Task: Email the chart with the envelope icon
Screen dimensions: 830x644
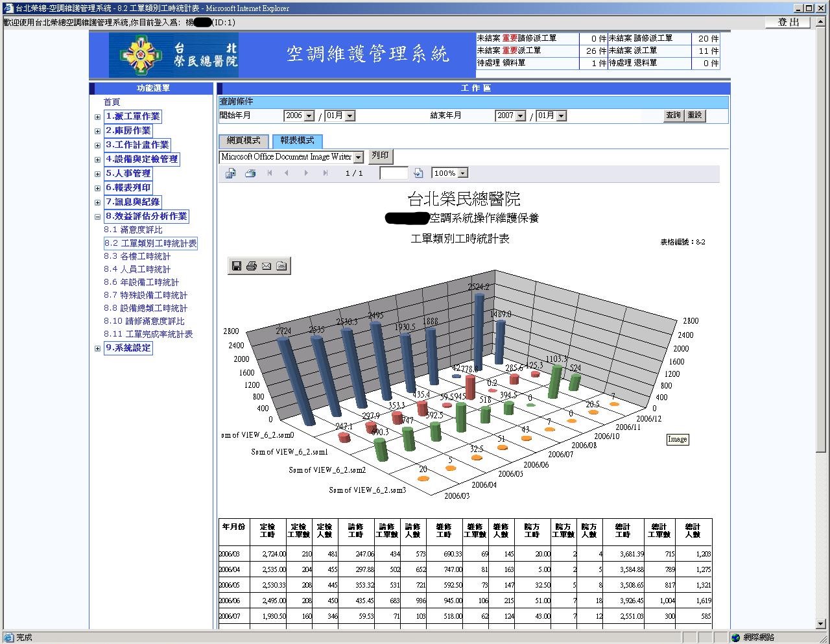Action: 267,266
